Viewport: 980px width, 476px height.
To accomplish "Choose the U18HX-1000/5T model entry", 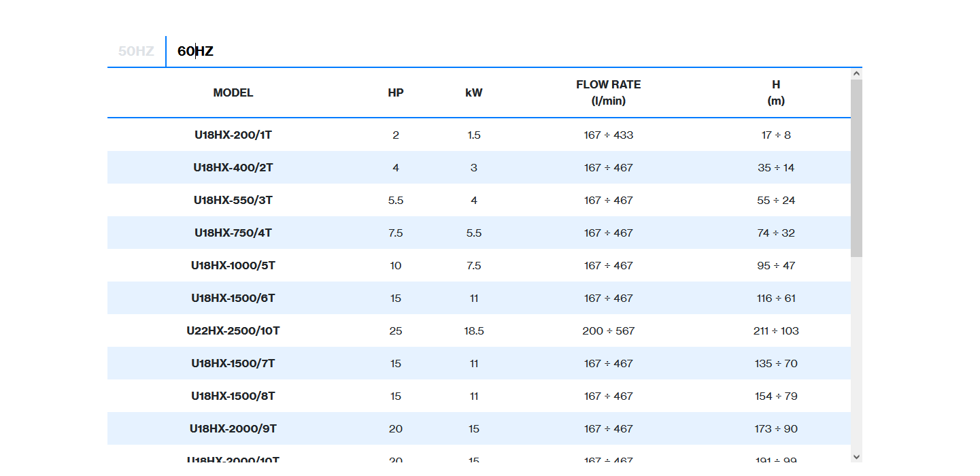I will click(233, 265).
